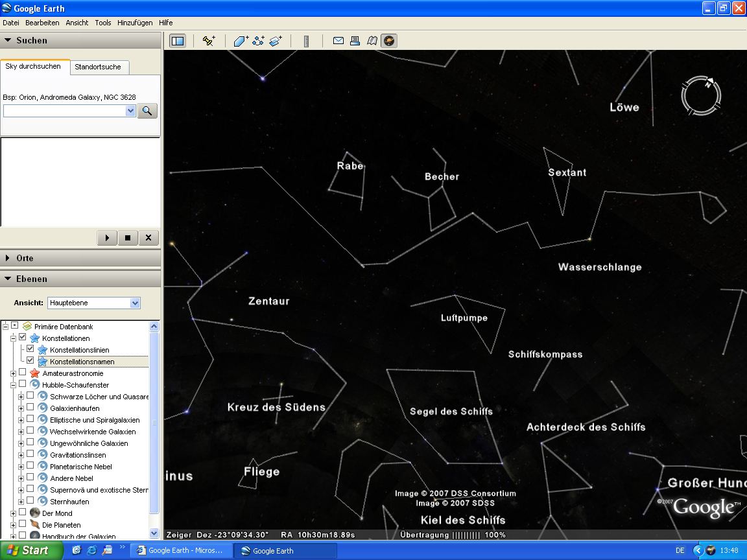The width and height of the screenshot is (747, 560).
Task: Enable the Hubble-Schaufenster checkbox
Action: coord(23,384)
